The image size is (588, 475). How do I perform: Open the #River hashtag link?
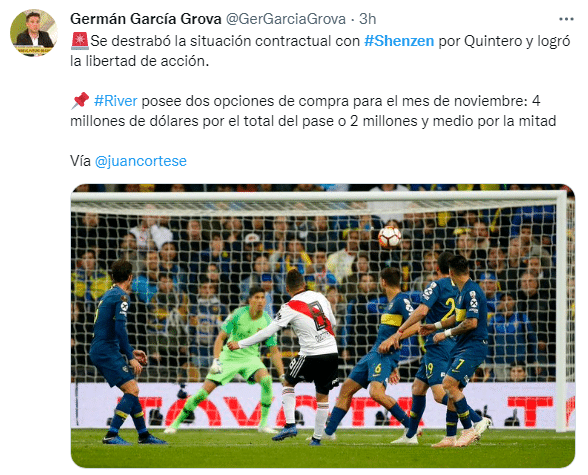coord(116,101)
